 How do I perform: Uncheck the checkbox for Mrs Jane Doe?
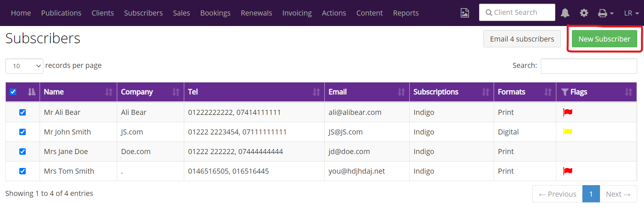(23, 151)
